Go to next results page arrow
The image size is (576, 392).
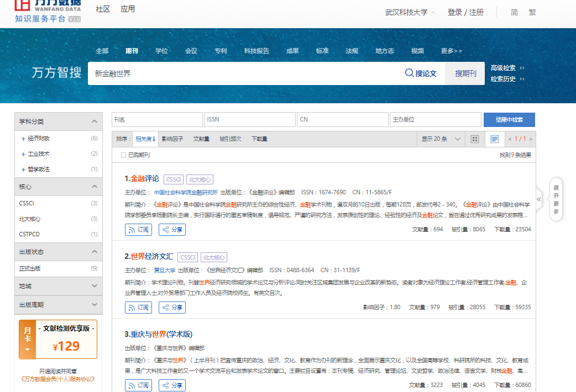[x=531, y=139]
